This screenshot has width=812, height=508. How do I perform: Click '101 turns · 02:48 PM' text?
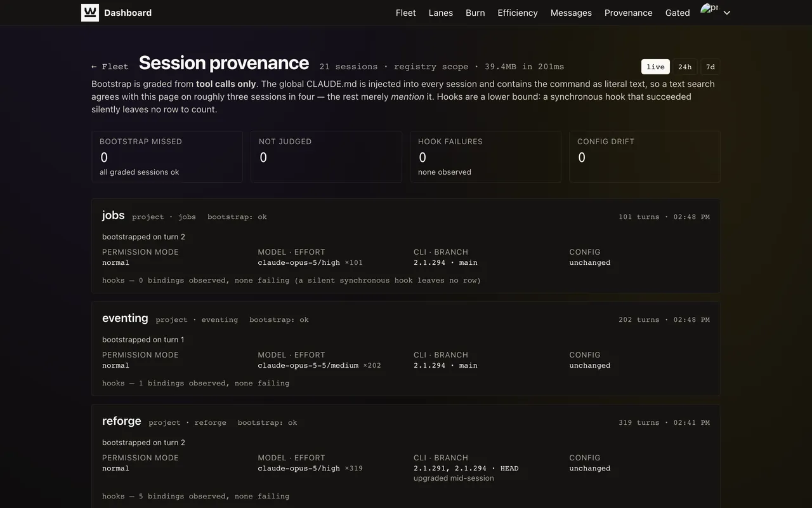pos(664,217)
